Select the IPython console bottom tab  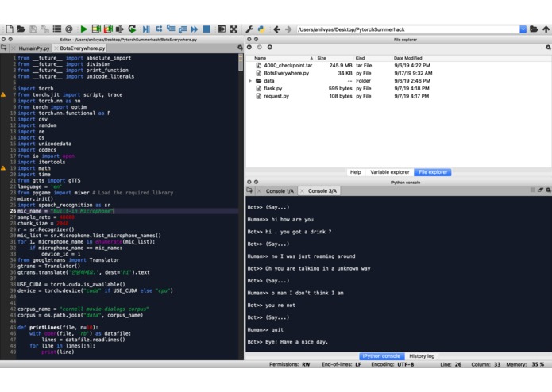(381, 356)
